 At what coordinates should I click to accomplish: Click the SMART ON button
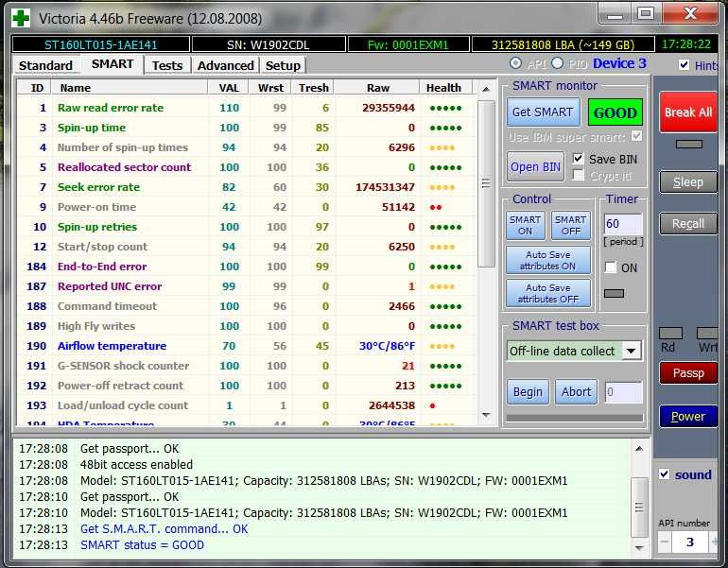coord(525,225)
